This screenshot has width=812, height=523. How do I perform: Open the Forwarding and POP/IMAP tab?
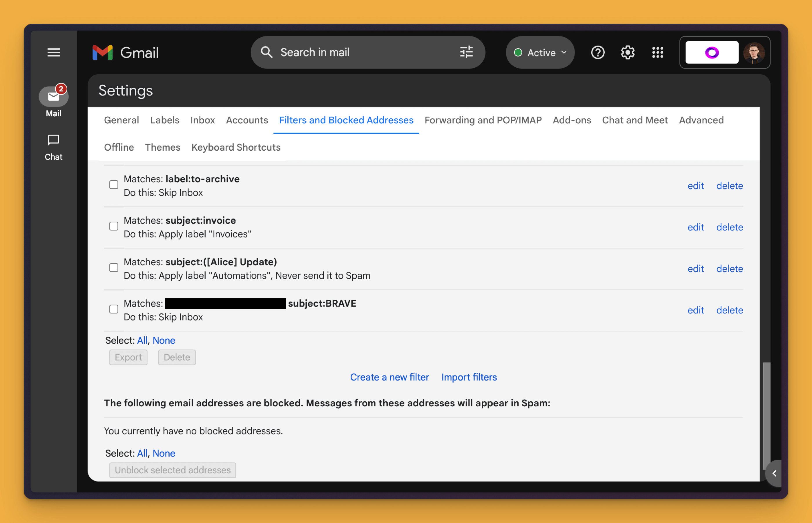pyautogui.click(x=483, y=120)
